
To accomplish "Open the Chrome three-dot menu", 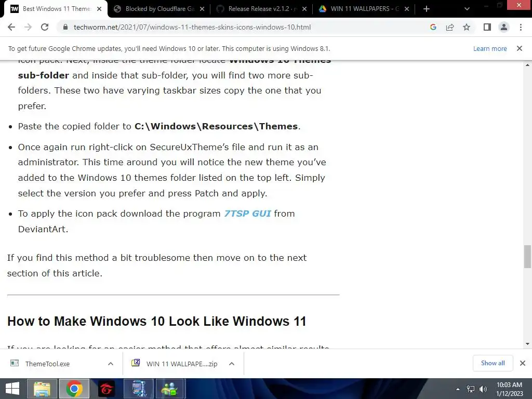I will coord(521,27).
